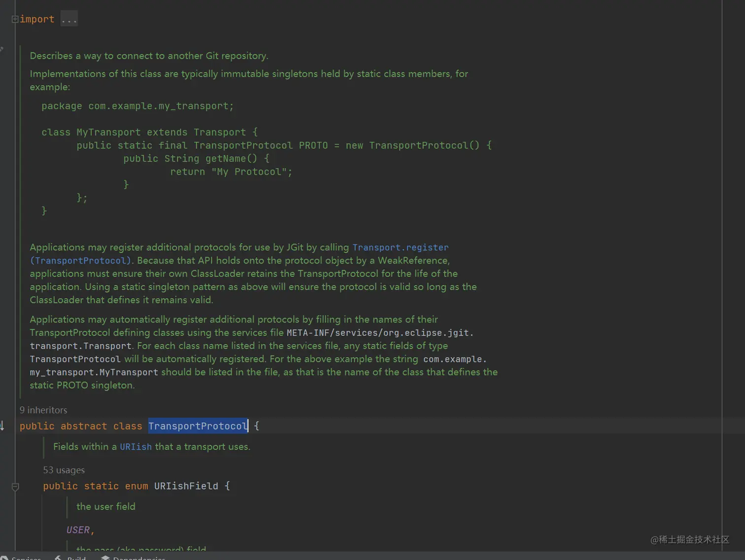Click the URIishField enum name
The image size is (745, 560).
[186, 486]
